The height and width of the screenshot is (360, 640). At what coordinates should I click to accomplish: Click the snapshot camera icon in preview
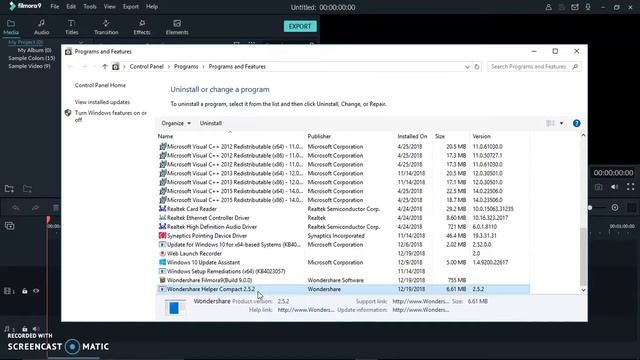pyautogui.click(x=598, y=187)
